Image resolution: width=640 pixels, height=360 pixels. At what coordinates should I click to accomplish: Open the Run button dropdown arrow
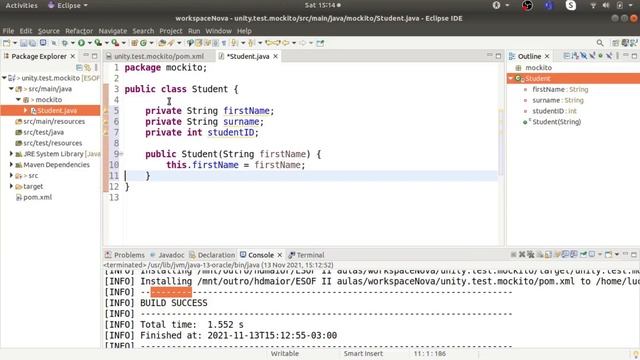tap(89, 43)
